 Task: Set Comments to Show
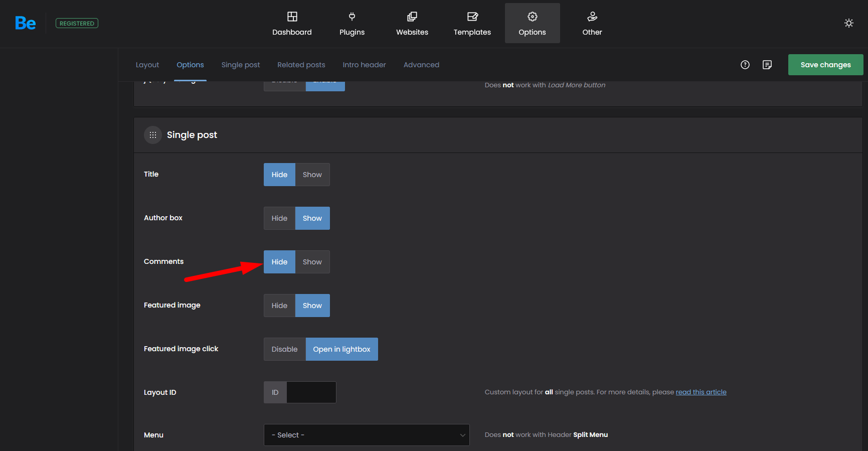click(312, 262)
